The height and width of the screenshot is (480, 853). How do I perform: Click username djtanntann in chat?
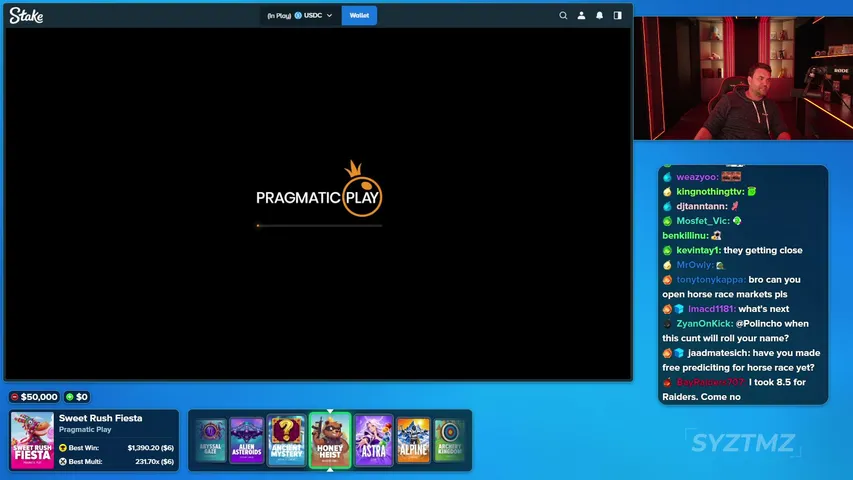pyautogui.click(x=701, y=206)
